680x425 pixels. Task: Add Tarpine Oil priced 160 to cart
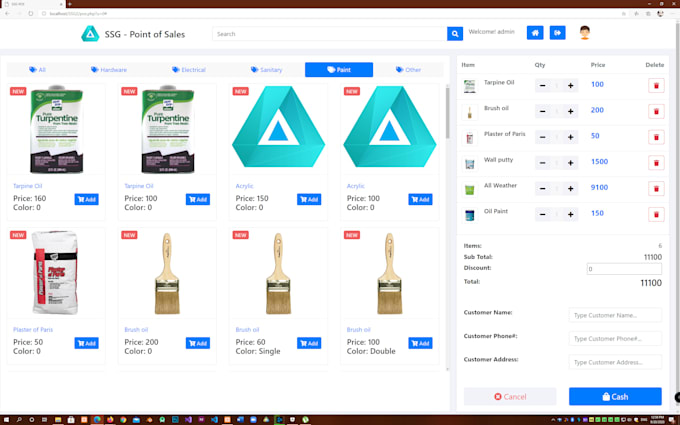pos(86,199)
